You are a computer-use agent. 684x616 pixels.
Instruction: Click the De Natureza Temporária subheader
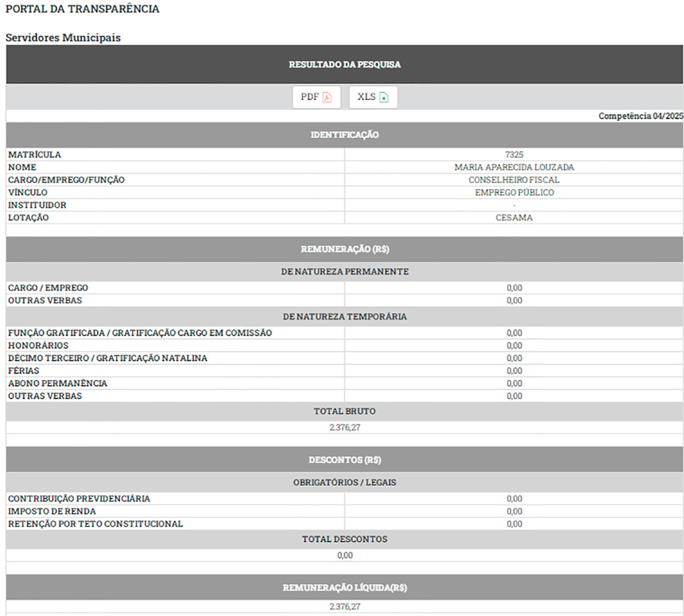pos(345,317)
